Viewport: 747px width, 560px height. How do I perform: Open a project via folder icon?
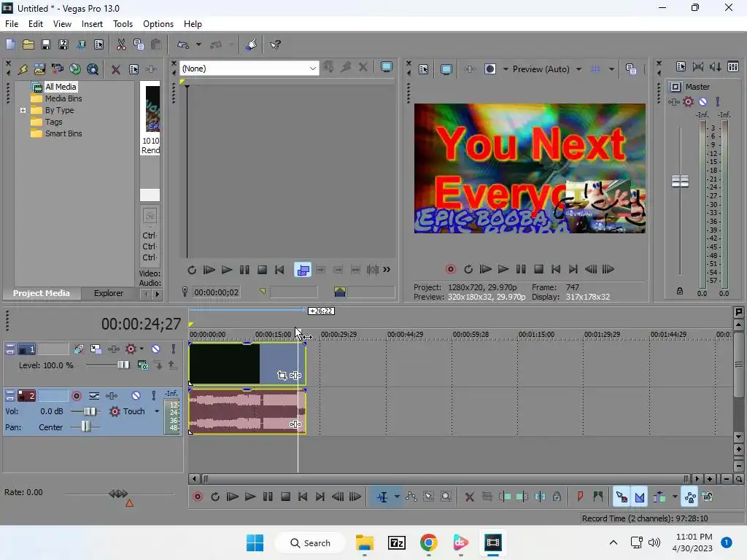[28, 44]
